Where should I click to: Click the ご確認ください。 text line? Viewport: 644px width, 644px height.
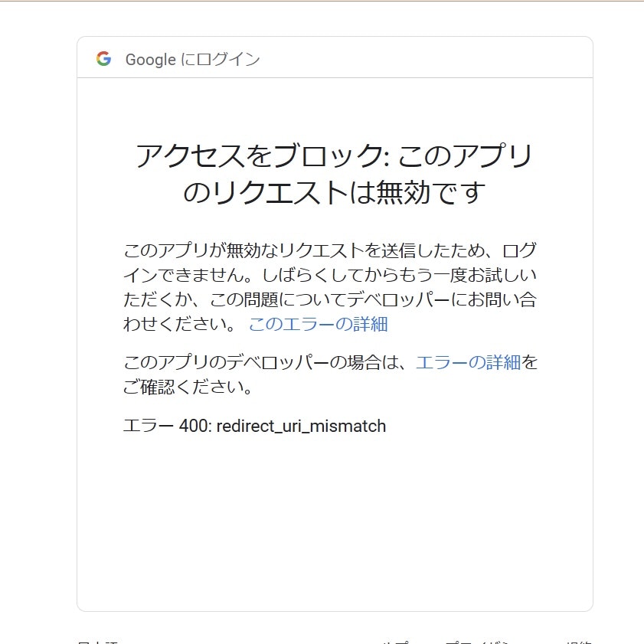[188, 387]
